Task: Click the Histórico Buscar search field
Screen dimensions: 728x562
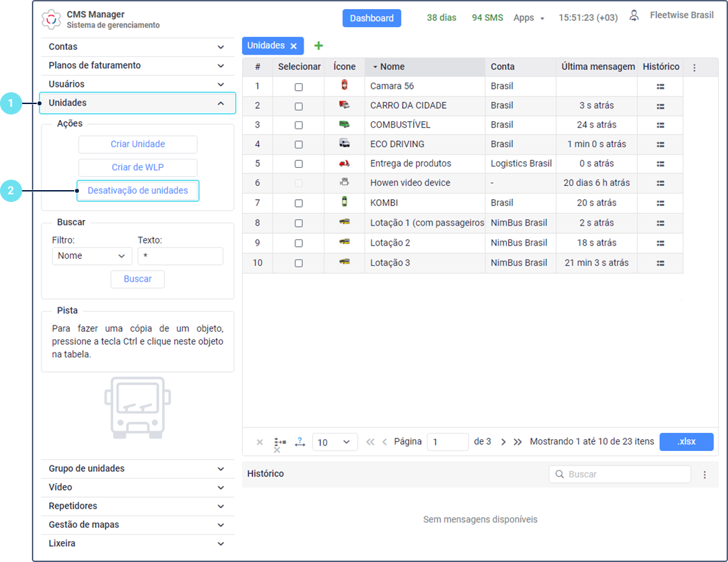Action: (620, 474)
